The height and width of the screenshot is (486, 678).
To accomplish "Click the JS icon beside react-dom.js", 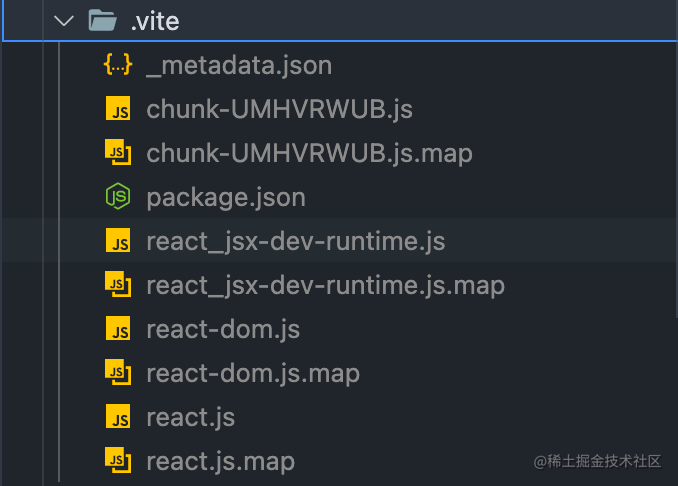I will [x=118, y=329].
